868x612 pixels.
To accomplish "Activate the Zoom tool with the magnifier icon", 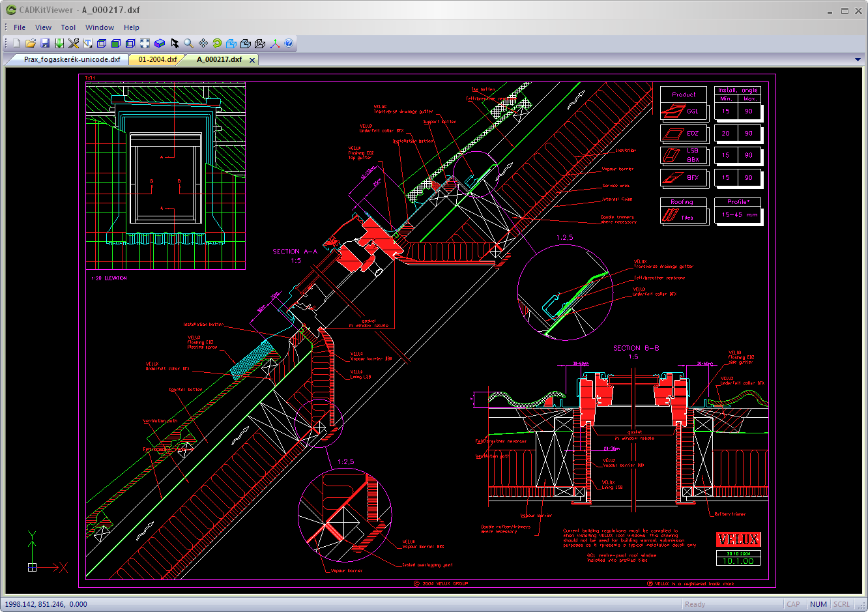I will 188,43.
